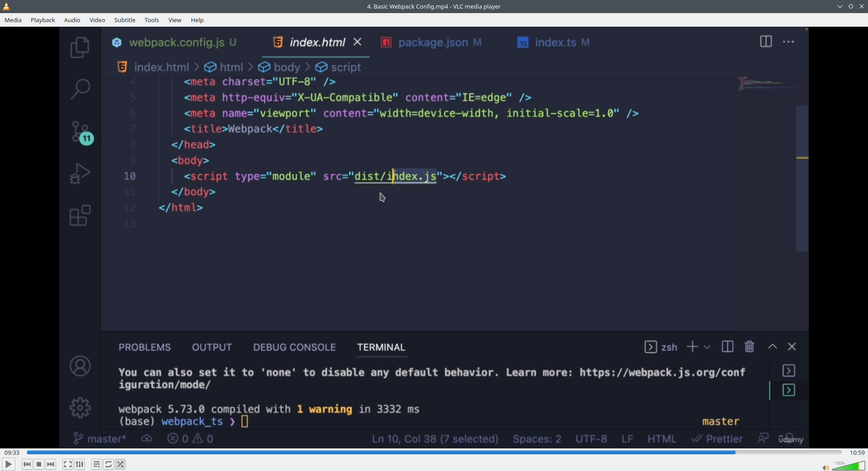Show the VLC playlist icon
The width and height of the screenshot is (868, 471).
pyautogui.click(x=96, y=464)
